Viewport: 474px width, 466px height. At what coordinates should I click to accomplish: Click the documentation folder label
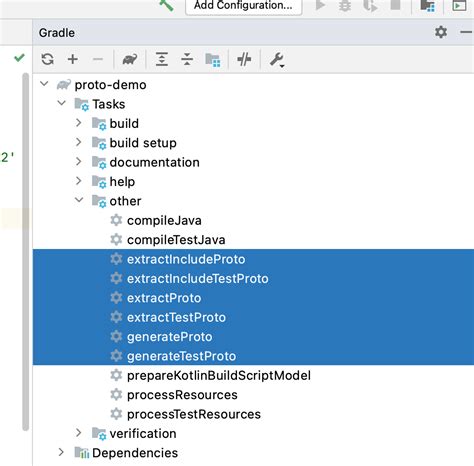[x=155, y=162]
